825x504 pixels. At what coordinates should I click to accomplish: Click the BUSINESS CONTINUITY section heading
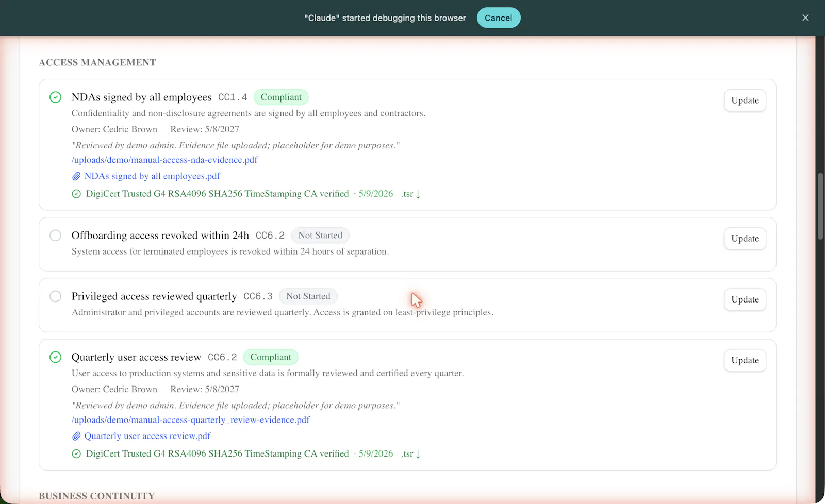tap(97, 496)
